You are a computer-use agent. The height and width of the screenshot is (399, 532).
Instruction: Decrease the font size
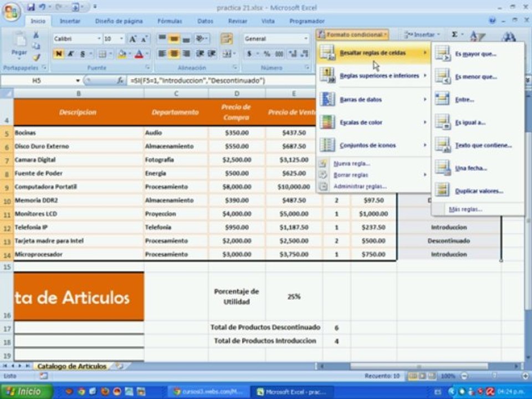144,39
